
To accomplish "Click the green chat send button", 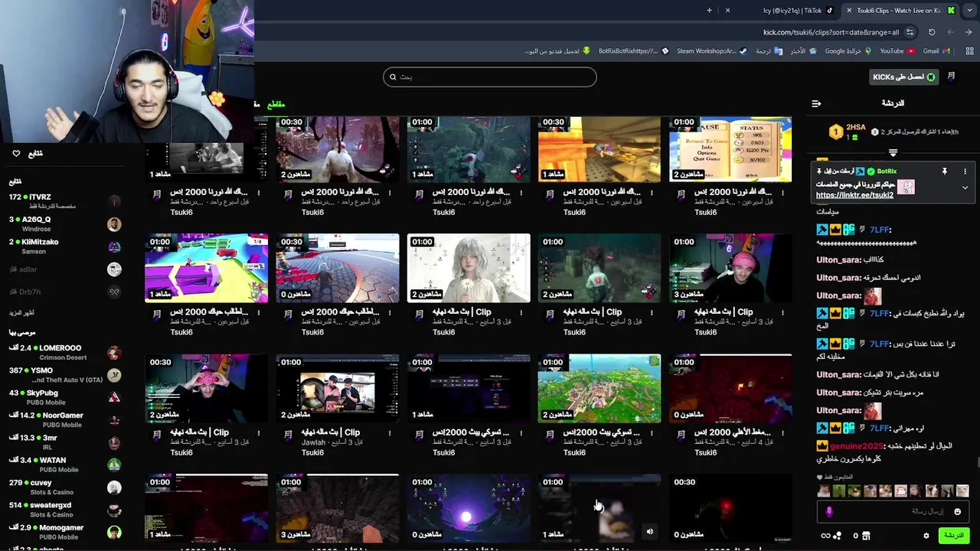I will tap(953, 536).
